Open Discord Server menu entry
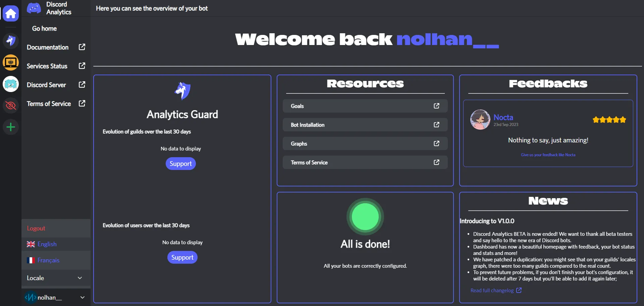This screenshot has height=306, width=644. pyautogui.click(x=46, y=85)
